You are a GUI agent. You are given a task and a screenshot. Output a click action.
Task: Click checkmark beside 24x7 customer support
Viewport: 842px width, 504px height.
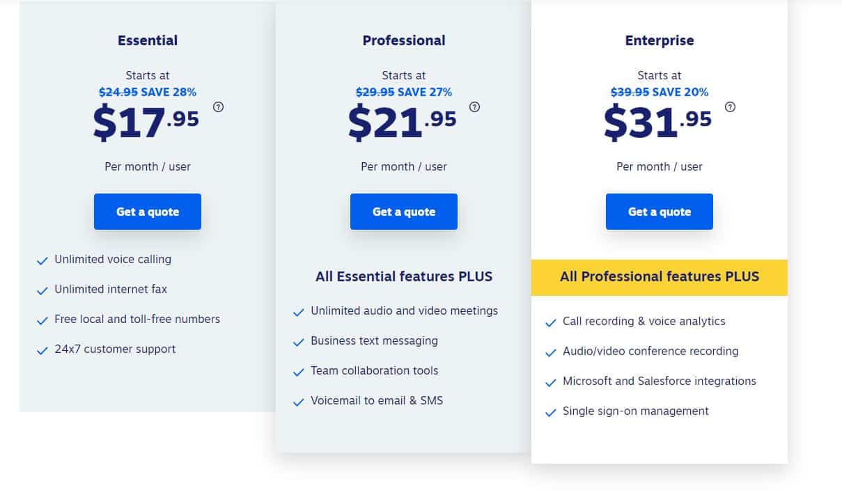coord(42,350)
